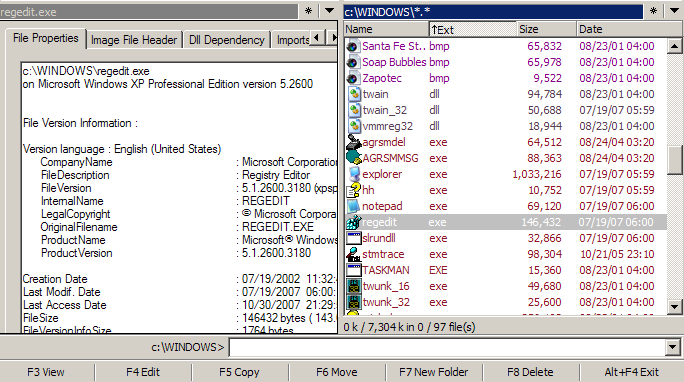Screen dimensions: 684x382
Task: Click into the c:\WINDOWS command line field
Action: coord(448,348)
